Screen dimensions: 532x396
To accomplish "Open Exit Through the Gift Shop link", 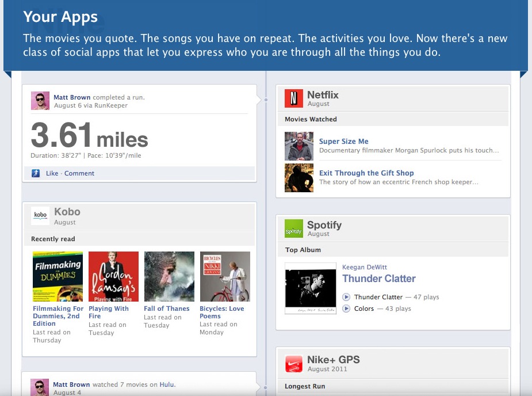I will pos(366,173).
